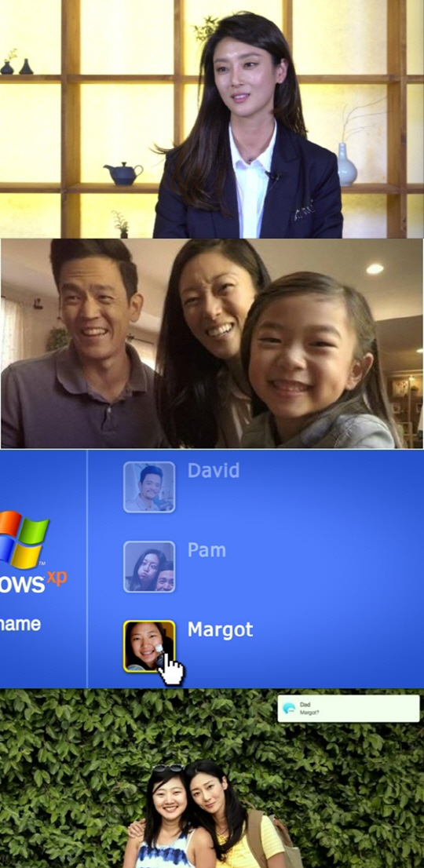Screen dimensions: 424x868
Task: Click the sunglasses on the girl's head
Action: (168, 768)
